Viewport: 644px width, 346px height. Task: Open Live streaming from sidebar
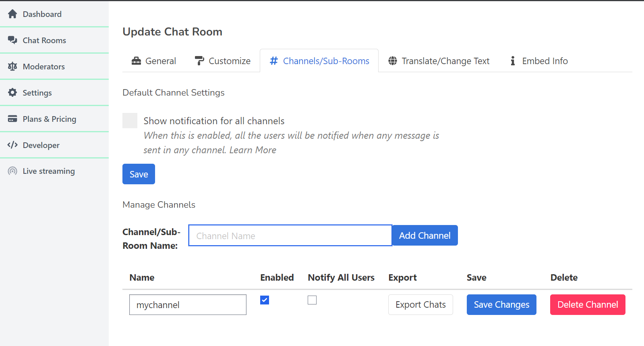point(54,171)
